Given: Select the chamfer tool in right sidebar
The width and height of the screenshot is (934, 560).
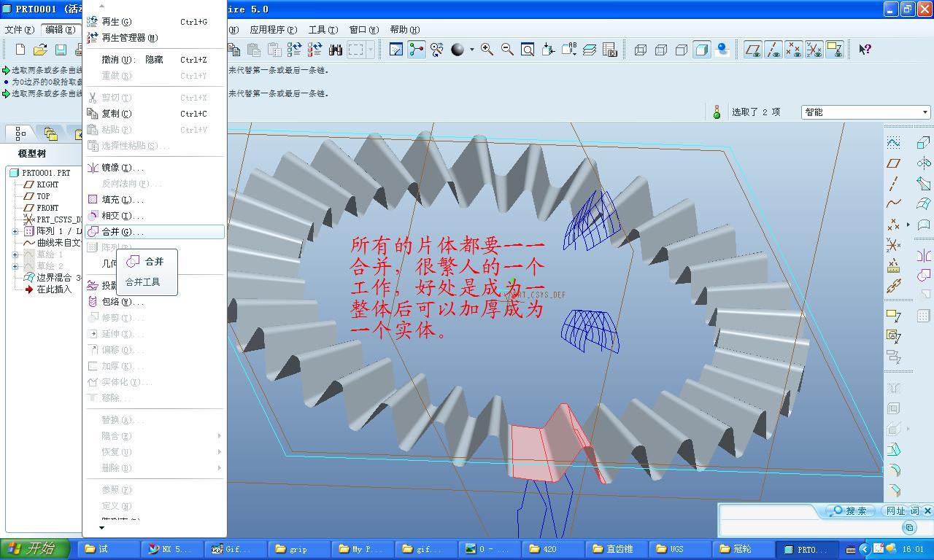Looking at the screenshot, I should pyautogui.click(x=893, y=491).
